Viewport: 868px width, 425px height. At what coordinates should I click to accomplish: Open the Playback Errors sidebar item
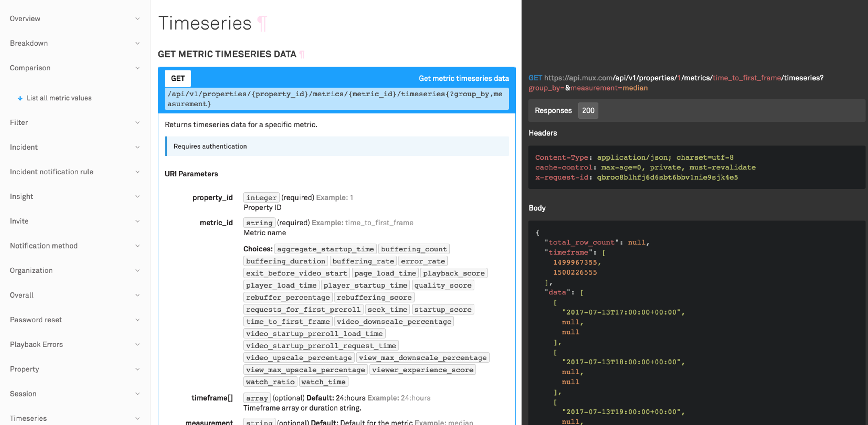pos(36,344)
